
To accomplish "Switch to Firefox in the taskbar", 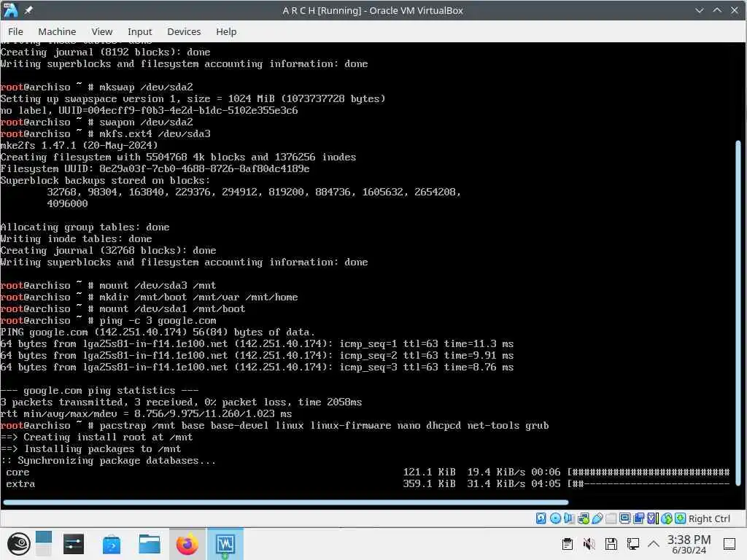I will 187,544.
